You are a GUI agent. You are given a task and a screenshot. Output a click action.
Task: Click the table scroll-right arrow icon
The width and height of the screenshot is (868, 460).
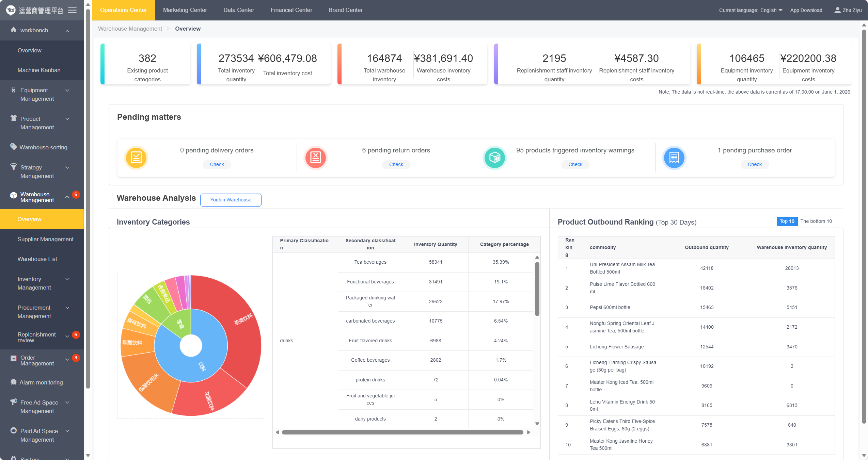point(528,432)
